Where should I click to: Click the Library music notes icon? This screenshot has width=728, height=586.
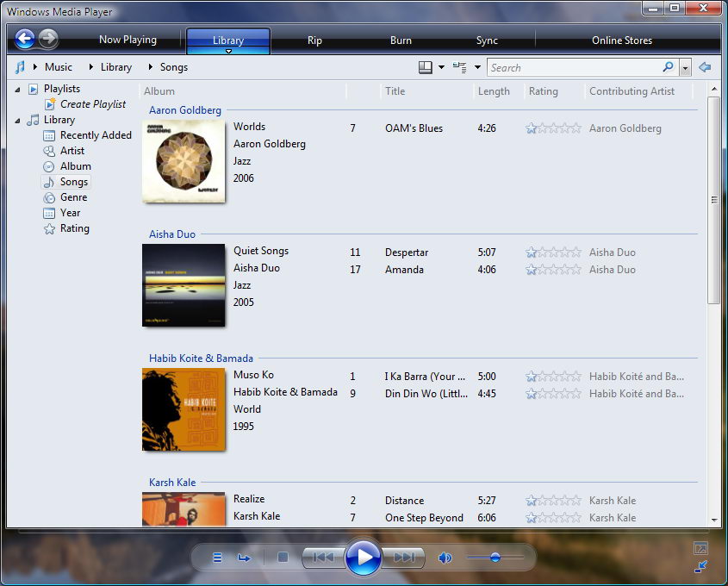point(33,120)
